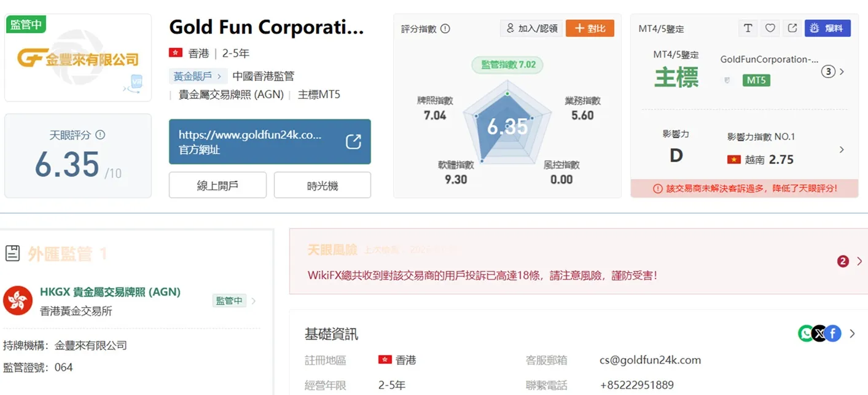Viewport: 868px width, 395px height.
Task: Click the WikiFX 18 complaints warning text
Action: [x=482, y=275]
